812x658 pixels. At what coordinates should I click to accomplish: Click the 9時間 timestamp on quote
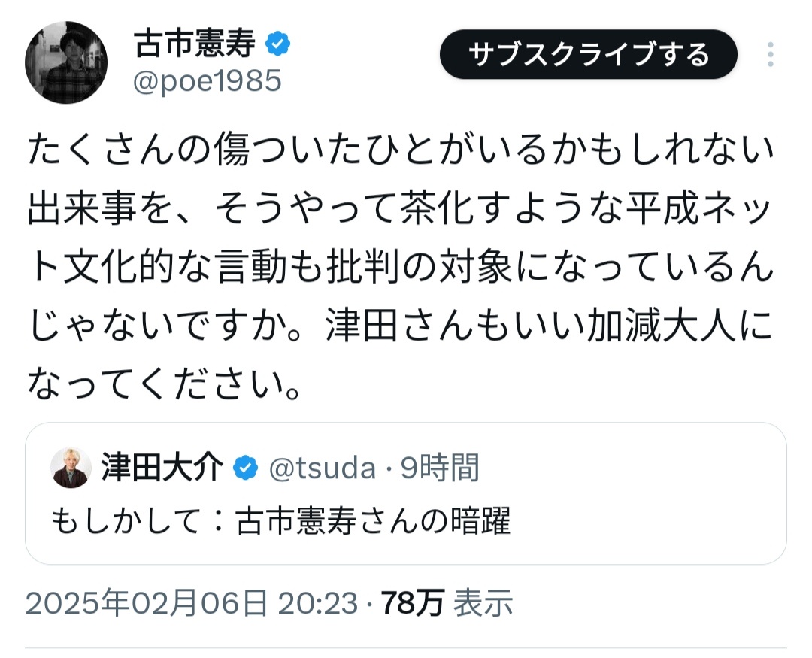coord(440,468)
